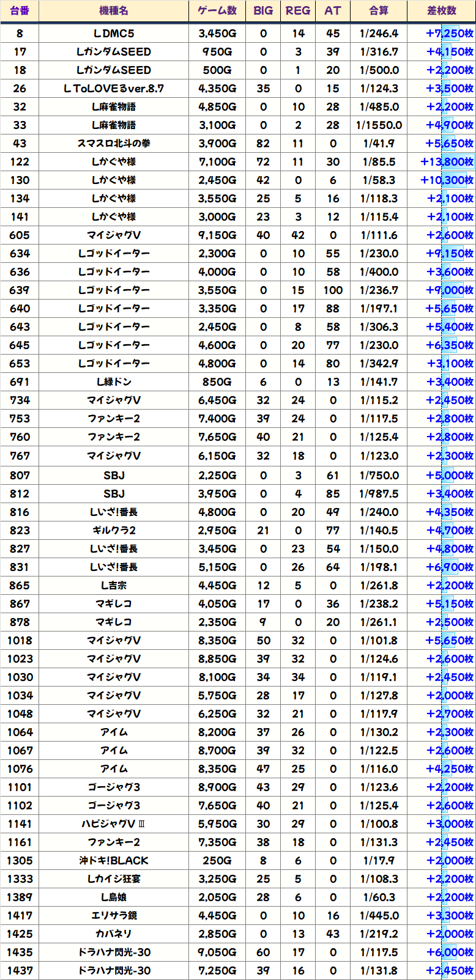Click the カバネリ machine name
The height and width of the screenshot is (980, 476).
pyautogui.click(x=114, y=934)
